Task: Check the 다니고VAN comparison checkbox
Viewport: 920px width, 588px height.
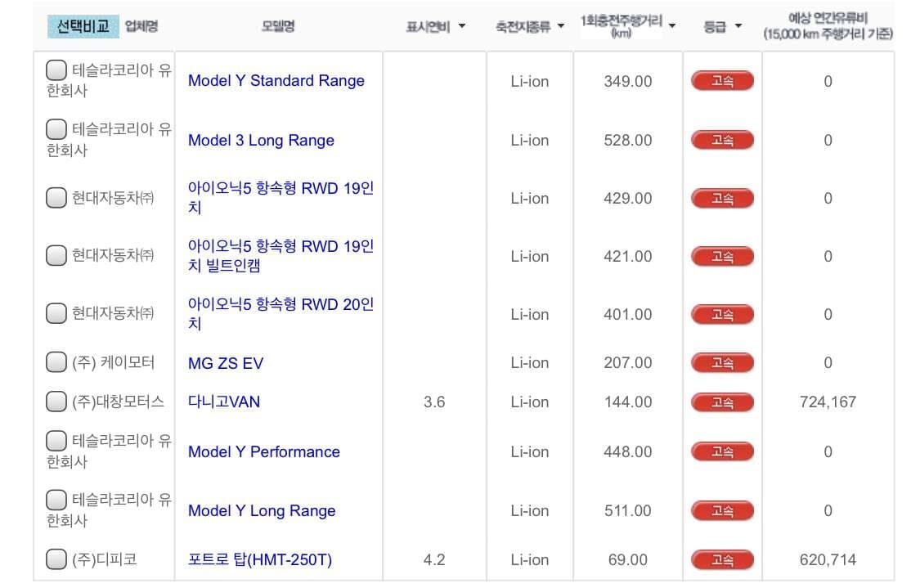Action: click(x=56, y=402)
